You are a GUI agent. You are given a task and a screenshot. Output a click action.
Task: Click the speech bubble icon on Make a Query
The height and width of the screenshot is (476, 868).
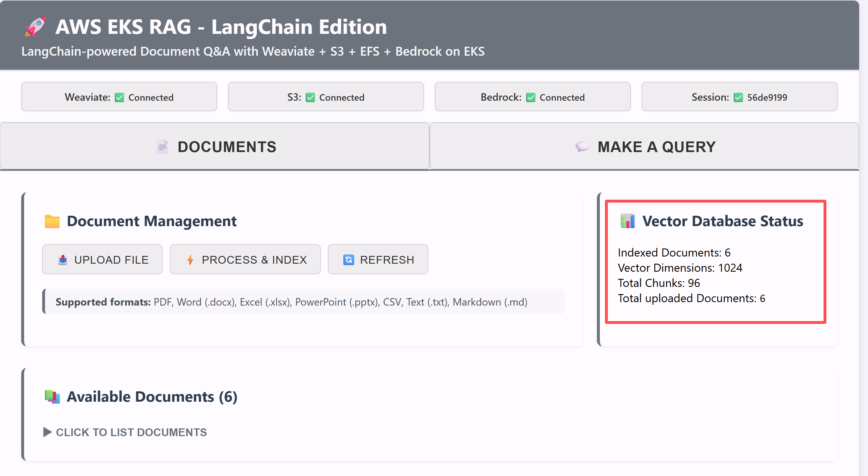coord(582,147)
